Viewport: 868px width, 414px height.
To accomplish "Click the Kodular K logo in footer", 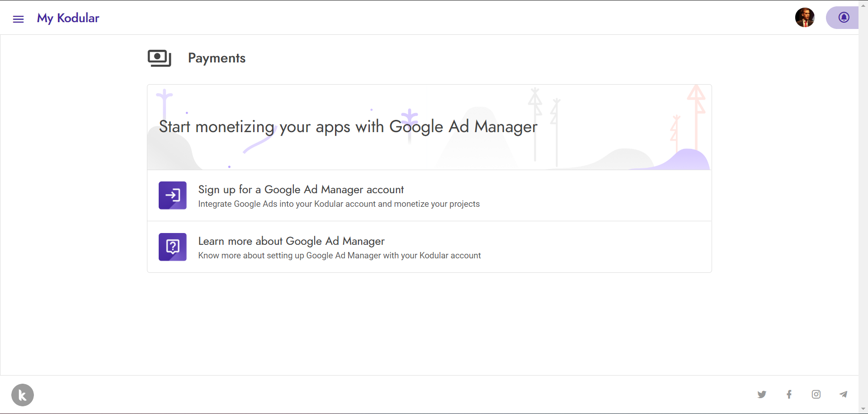I will [x=23, y=395].
